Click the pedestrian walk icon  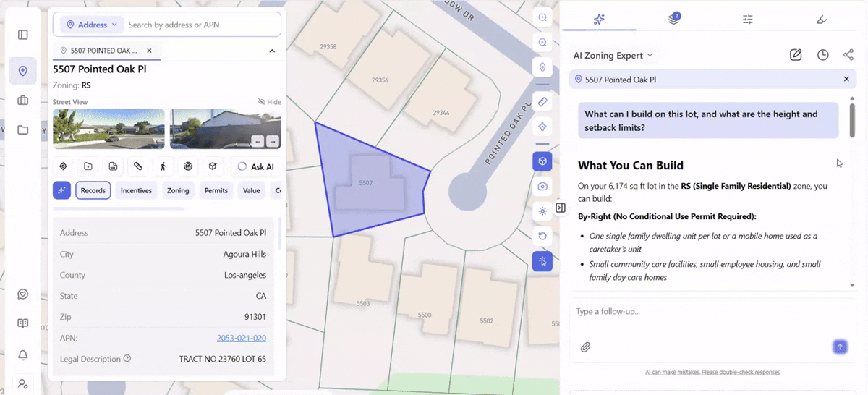click(x=163, y=166)
